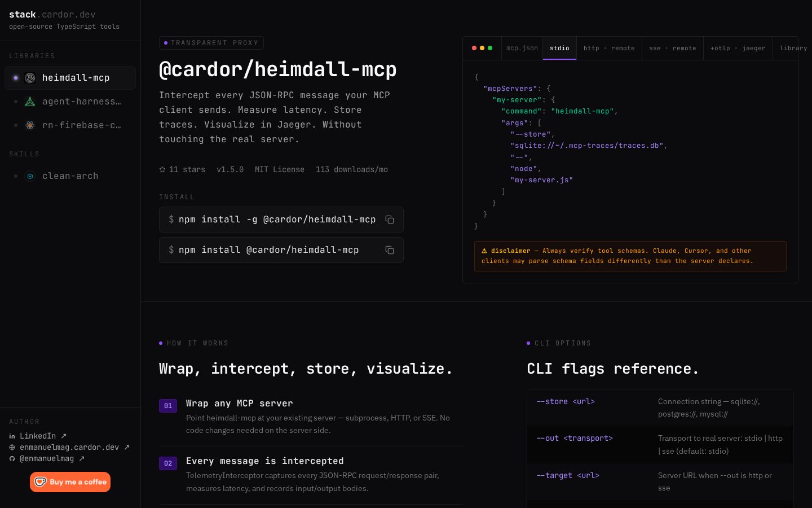This screenshot has width=812, height=508.
Task: Click the Wrap any MCP server heading
Action: (240, 403)
